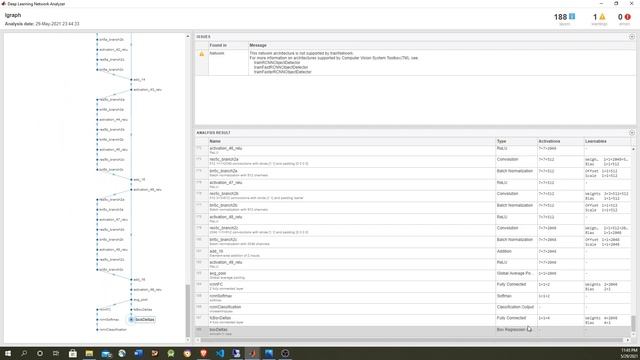
Task: Collapse the Issues panel using its corner button
Action: click(632, 37)
